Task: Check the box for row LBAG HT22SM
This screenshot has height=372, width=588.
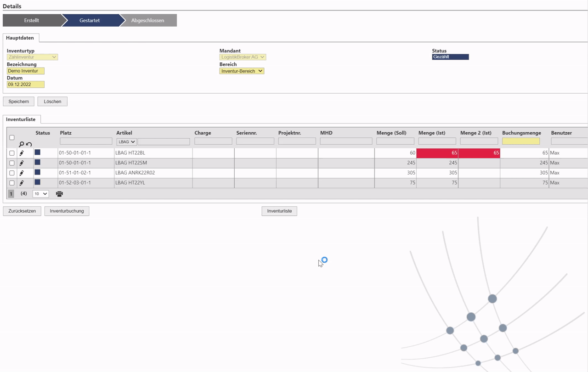Action: tap(12, 163)
